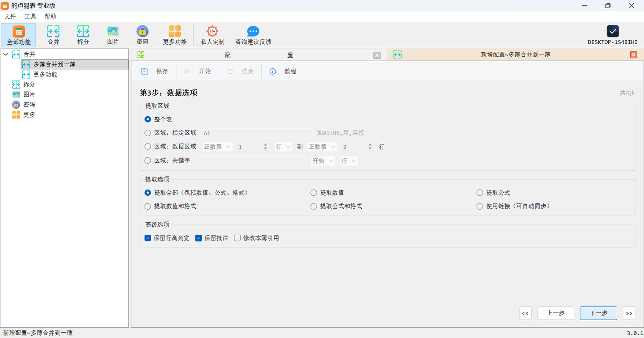Select 使用链接（可自动同步） radio option
This screenshot has height=338, width=644.
(480, 207)
